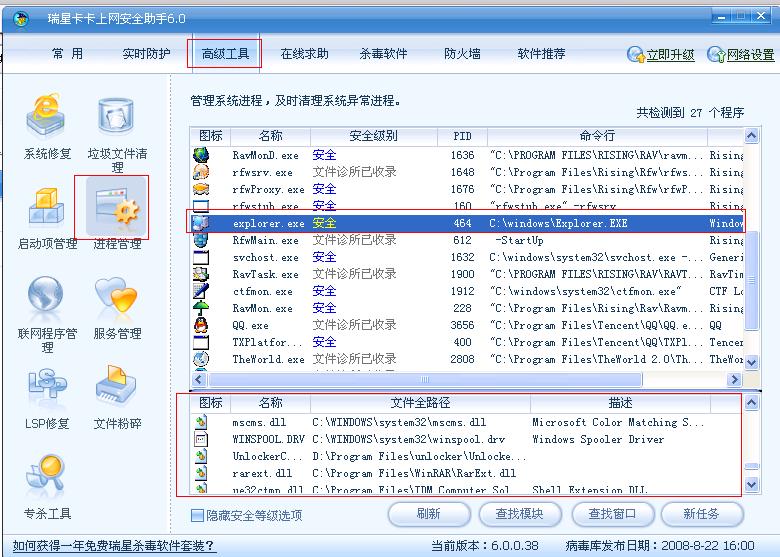Select the svchost.exe process name
The width and height of the screenshot is (780, 557).
coord(265,258)
